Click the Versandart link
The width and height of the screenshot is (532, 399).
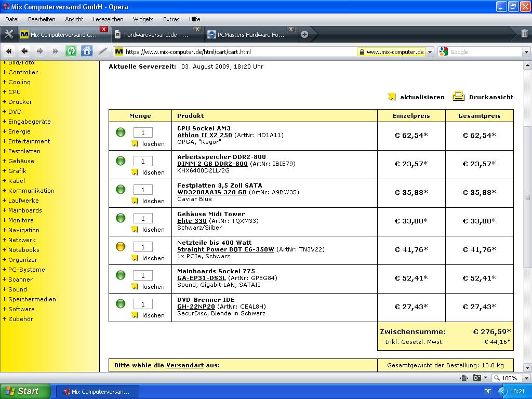(185, 365)
